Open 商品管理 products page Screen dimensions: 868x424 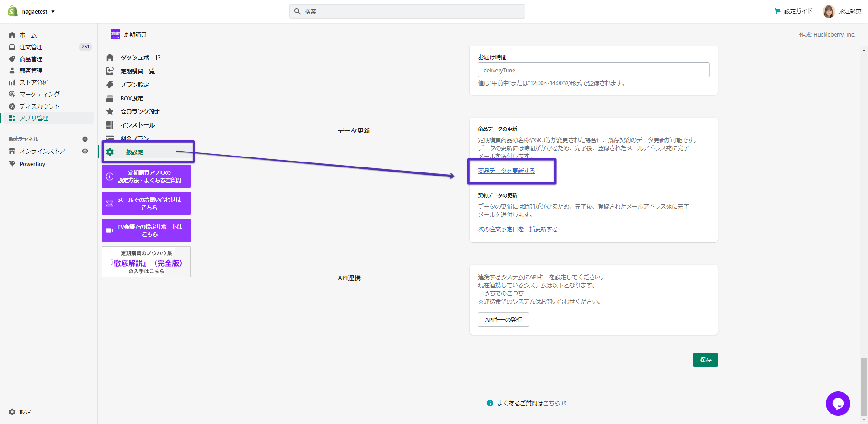(31, 59)
